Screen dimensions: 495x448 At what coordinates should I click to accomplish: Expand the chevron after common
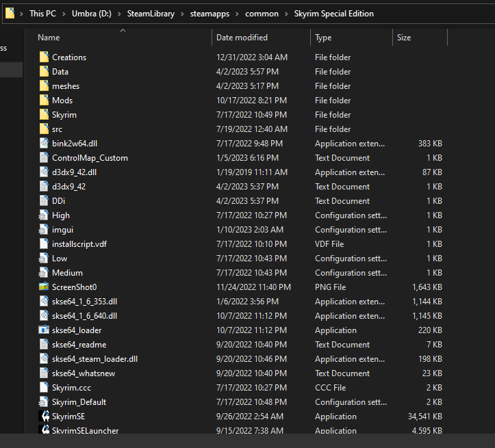[286, 14]
